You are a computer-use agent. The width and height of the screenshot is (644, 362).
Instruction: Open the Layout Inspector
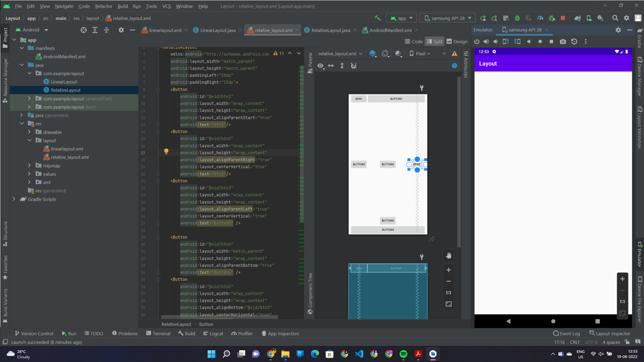[609, 334]
